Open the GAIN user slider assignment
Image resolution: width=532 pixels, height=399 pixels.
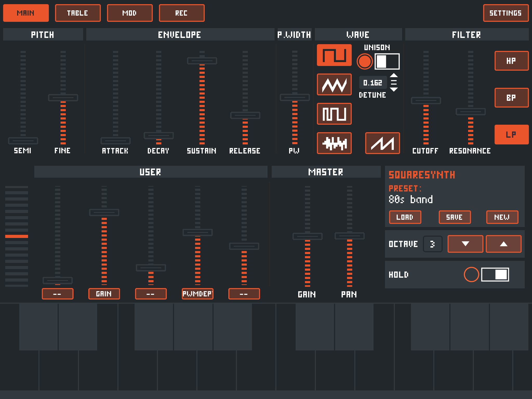pos(104,294)
